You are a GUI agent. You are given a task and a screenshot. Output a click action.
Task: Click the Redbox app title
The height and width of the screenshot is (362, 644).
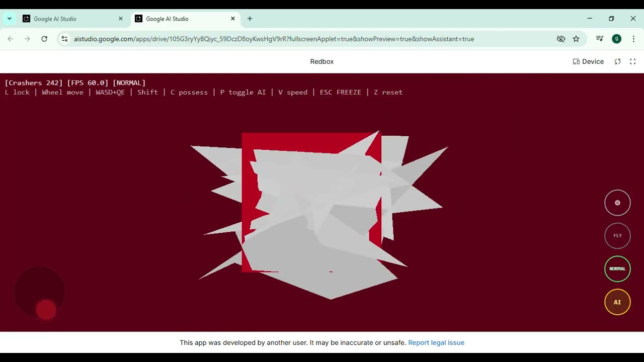(x=322, y=61)
